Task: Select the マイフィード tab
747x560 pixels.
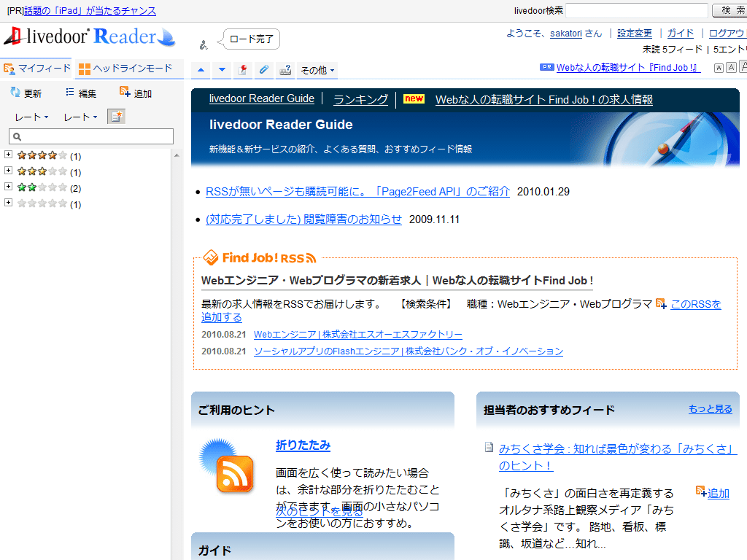Action: 36,69
